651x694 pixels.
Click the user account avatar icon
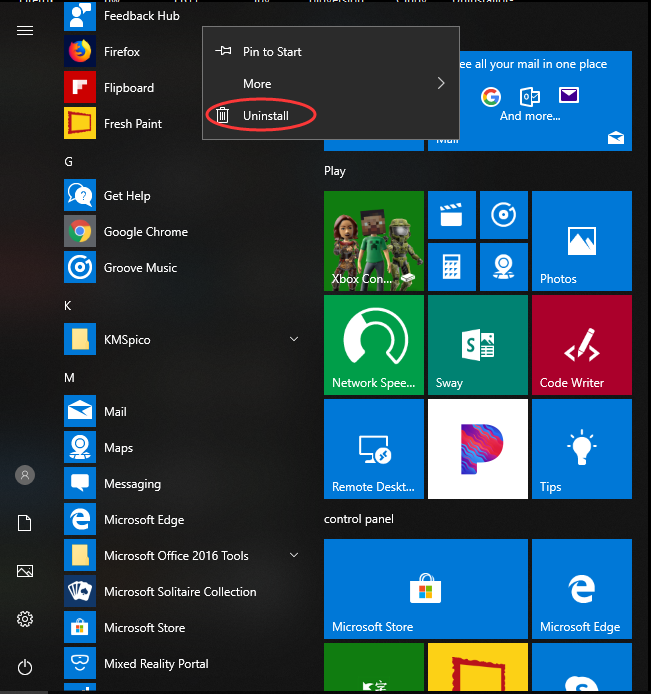pos(25,475)
